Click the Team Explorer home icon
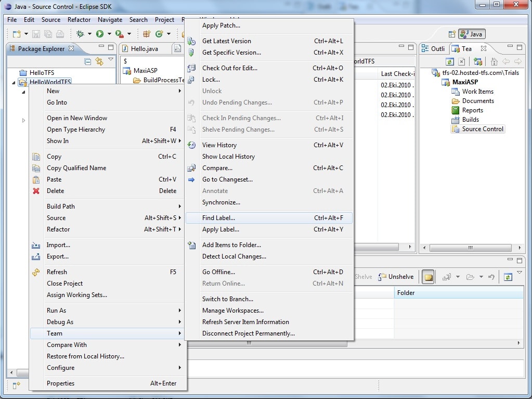Image resolution: width=532 pixels, height=399 pixels. [x=494, y=62]
